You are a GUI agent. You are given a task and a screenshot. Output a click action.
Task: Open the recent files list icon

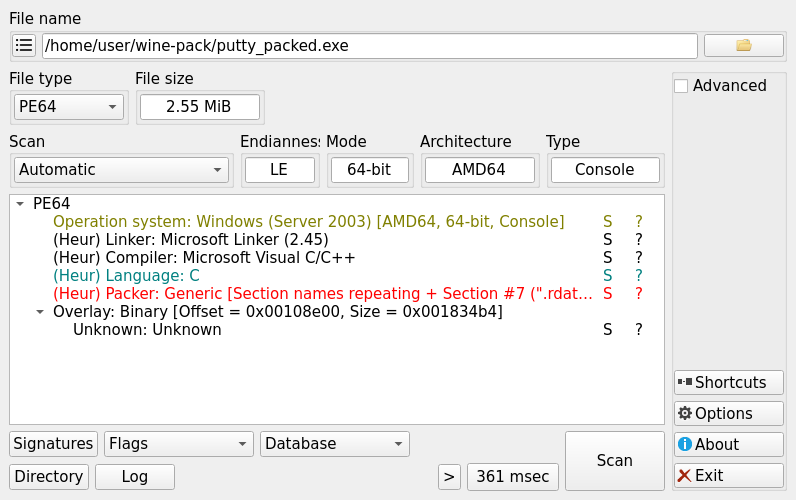click(x=24, y=46)
